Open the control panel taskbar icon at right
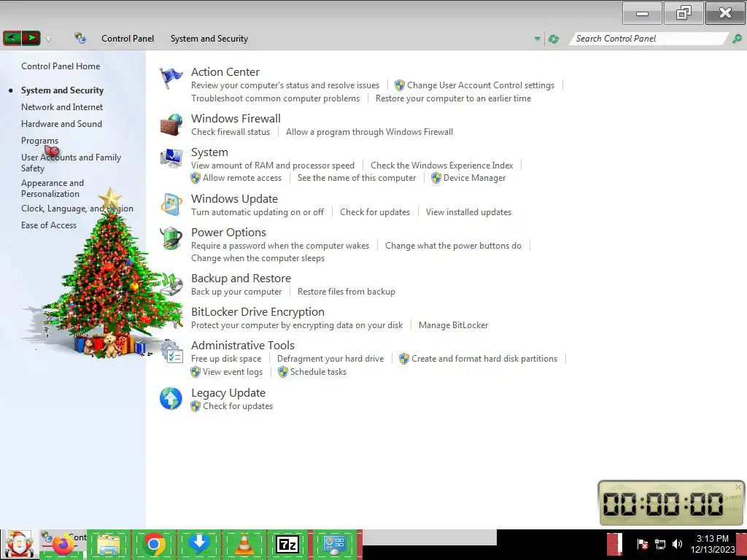 (x=334, y=545)
